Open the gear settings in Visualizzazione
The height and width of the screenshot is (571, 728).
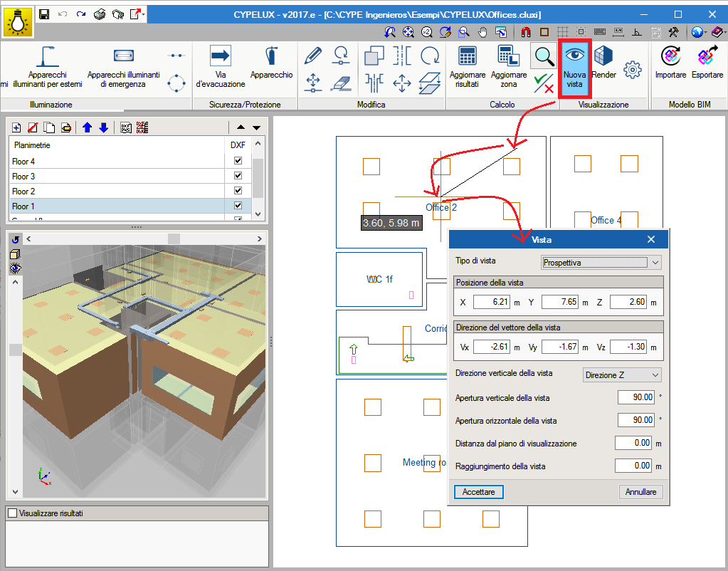click(633, 70)
